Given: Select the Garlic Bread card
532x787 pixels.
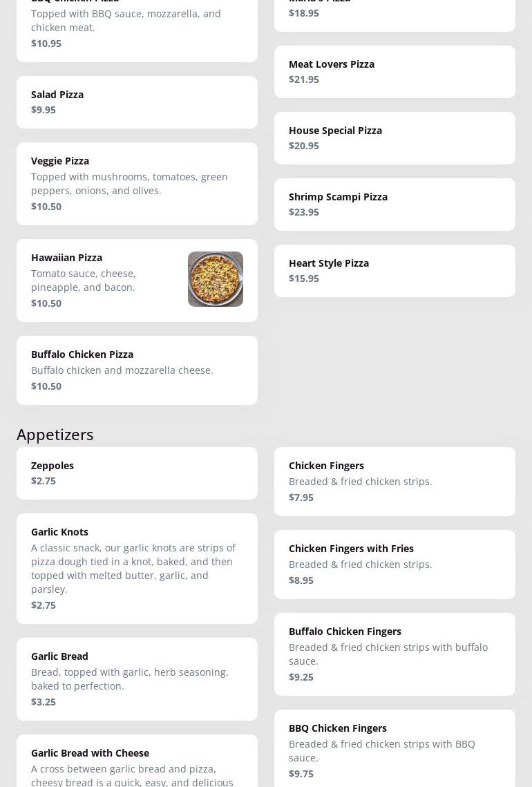Looking at the screenshot, I should click(137, 679).
